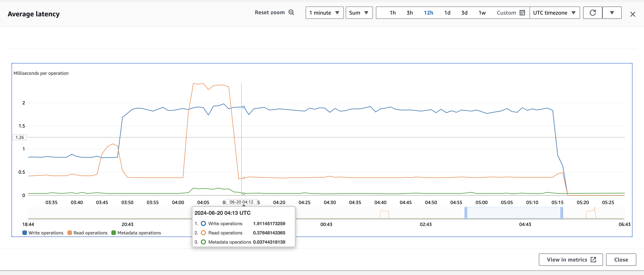Click the calendar icon beside Custom

[522, 13]
